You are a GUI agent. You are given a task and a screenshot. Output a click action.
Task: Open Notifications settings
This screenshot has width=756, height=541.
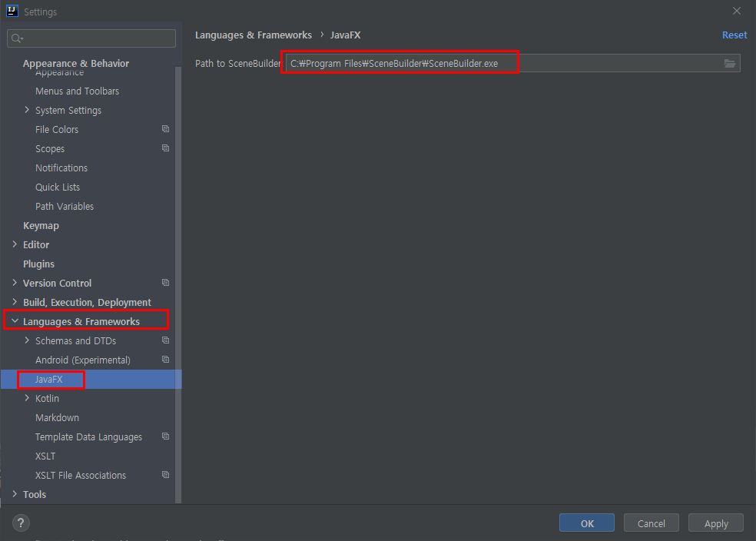click(x=61, y=168)
